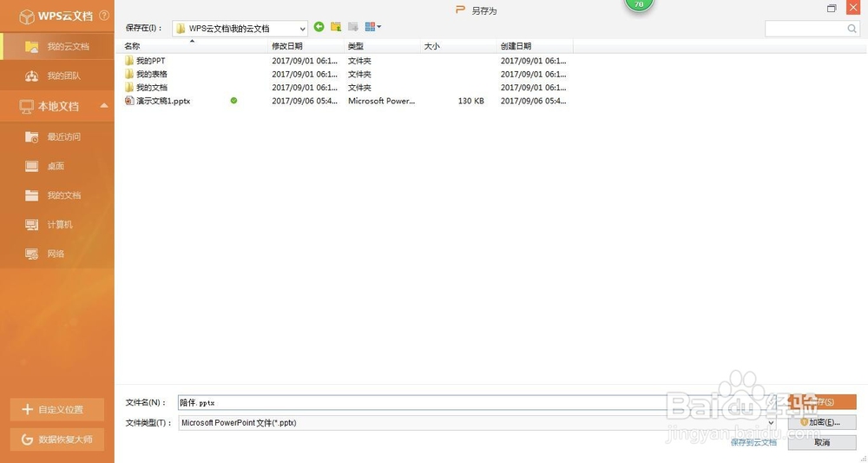This screenshot has width=868, height=463.
Task: Click the restore window icon
Action: [x=832, y=8]
